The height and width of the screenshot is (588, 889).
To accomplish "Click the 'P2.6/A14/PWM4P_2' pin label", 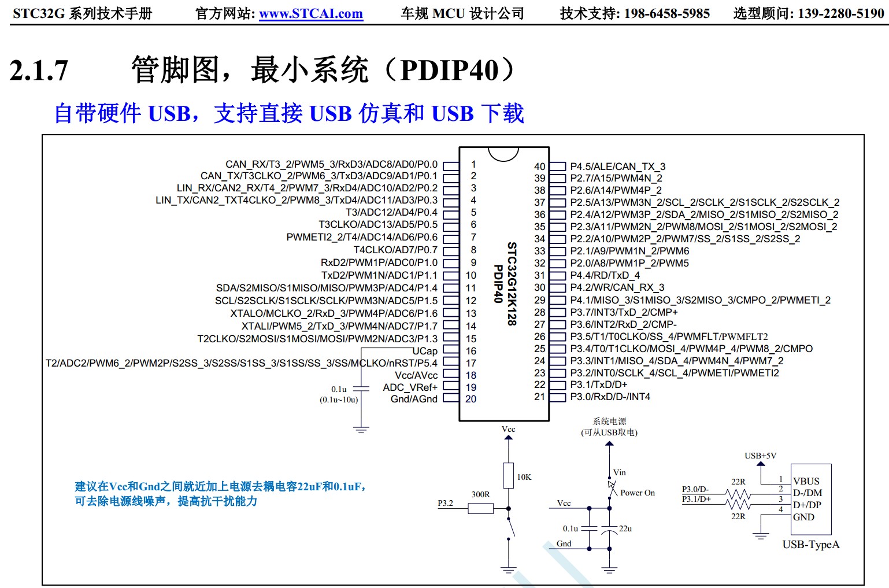I will 616,190.
